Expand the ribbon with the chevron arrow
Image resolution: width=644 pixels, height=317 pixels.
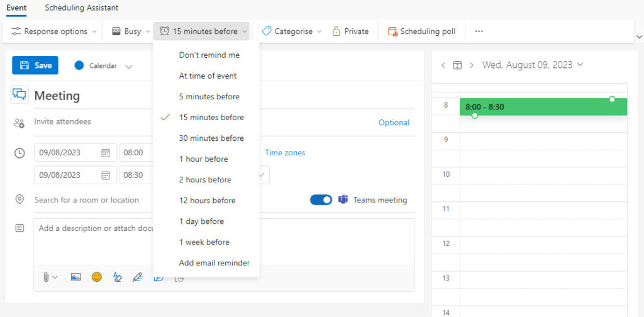[639, 37]
